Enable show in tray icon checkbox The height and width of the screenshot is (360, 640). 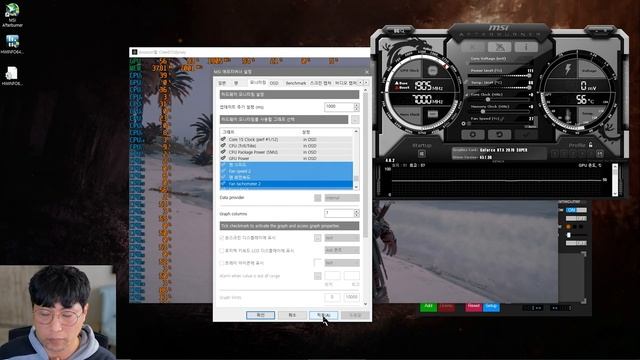[222, 263]
